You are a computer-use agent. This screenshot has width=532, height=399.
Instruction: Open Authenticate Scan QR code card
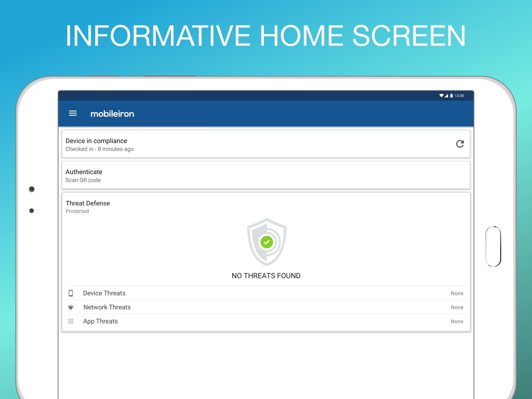[266, 175]
